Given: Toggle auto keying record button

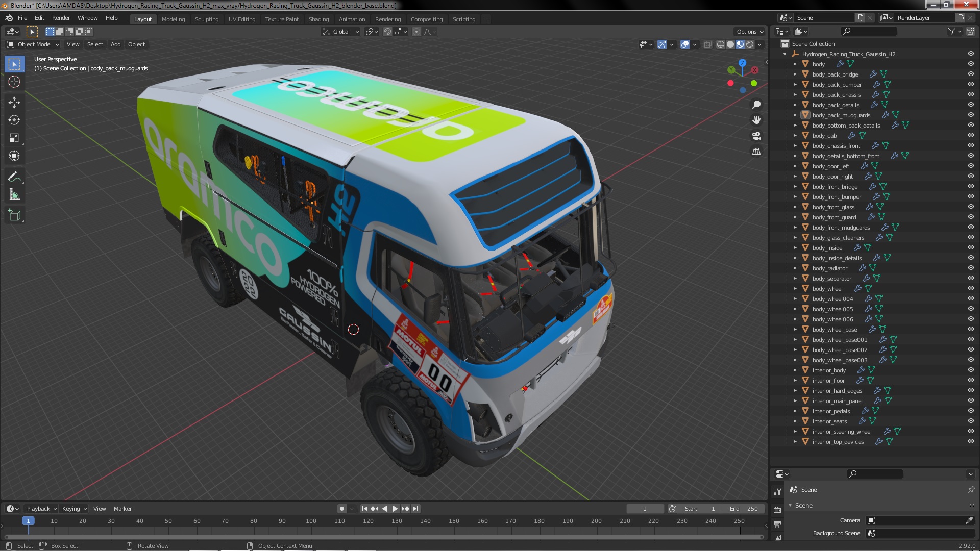Looking at the screenshot, I should pyautogui.click(x=342, y=509).
